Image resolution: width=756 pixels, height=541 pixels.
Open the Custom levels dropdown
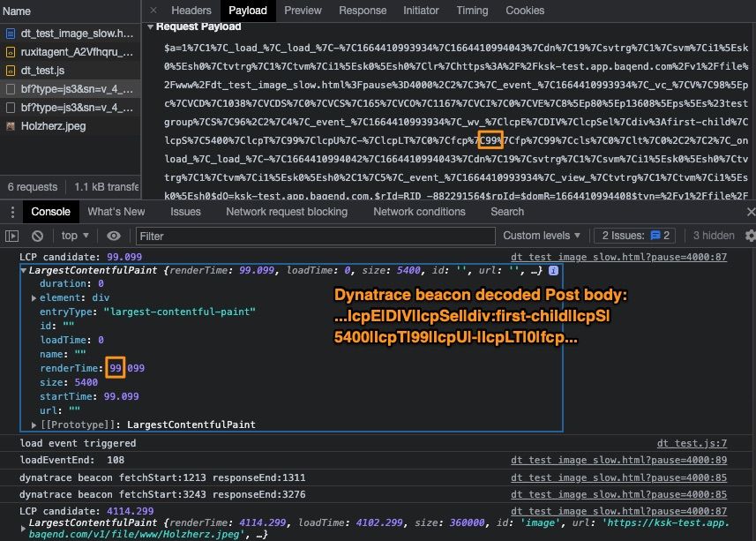click(x=542, y=236)
